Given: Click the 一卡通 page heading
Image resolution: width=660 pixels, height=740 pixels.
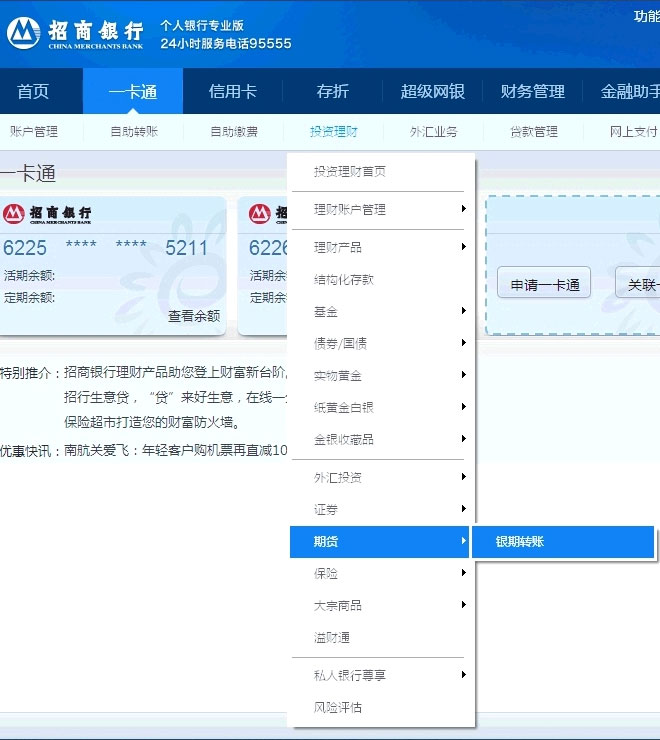Looking at the screenshot, I should [28, 173].
